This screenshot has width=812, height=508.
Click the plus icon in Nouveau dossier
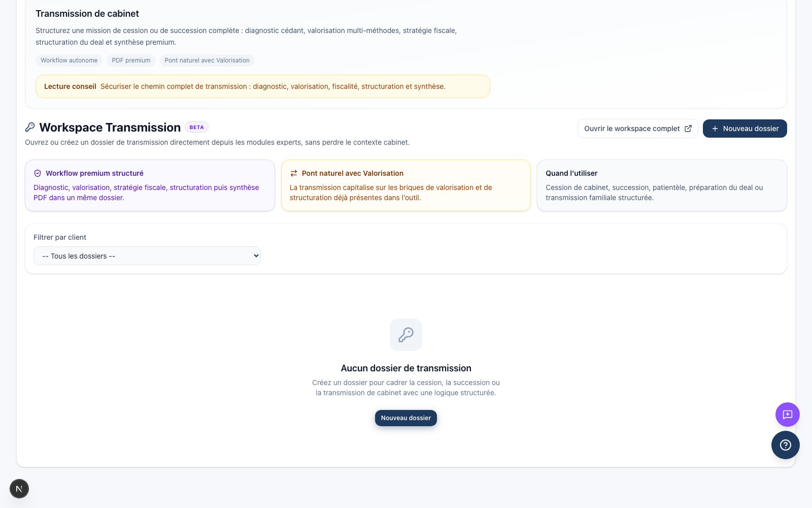click(715, 129)
